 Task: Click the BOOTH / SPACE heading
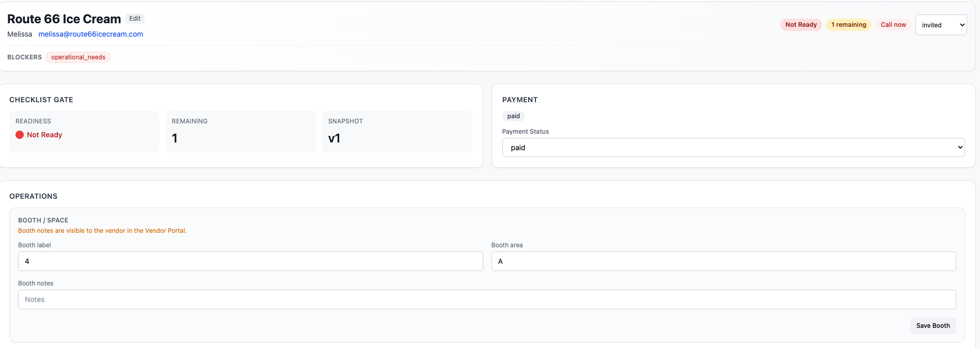coord(43,220)
